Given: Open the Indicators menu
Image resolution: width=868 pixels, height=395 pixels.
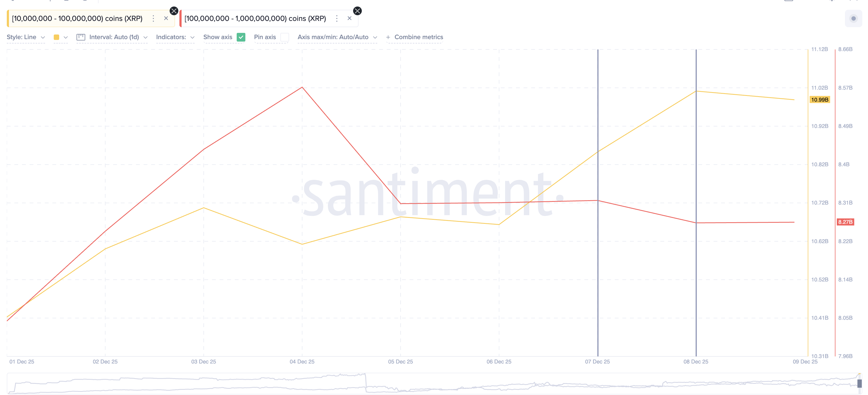Looking at the screenshot, I should pos(175,37).
